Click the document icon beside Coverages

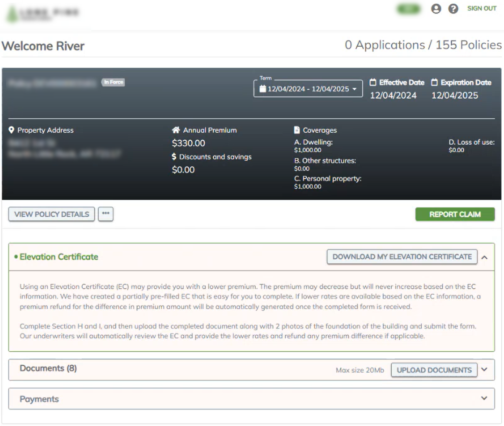coord(297,130)
